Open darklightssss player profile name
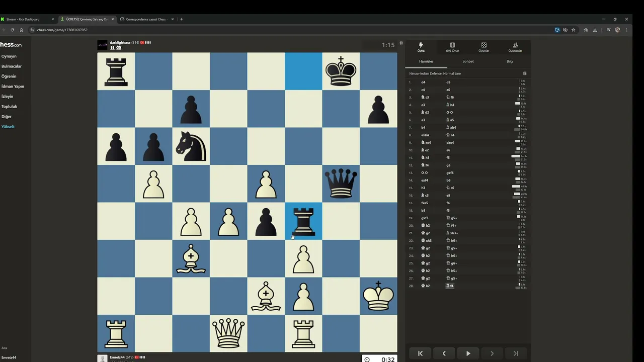Image resolution: width=644 pixels, height=362 pixels. [120, 43]
